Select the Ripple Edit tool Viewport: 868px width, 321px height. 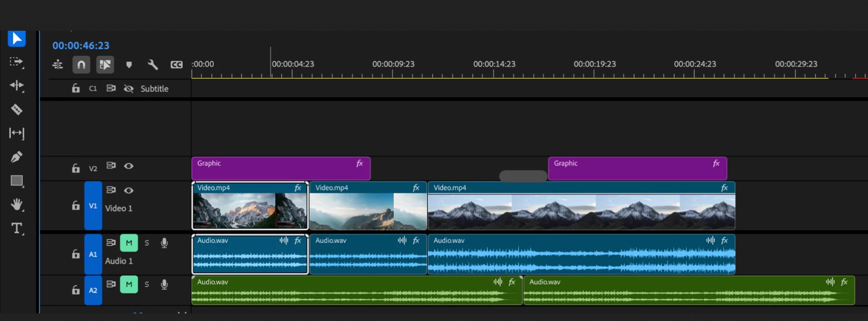16,86
